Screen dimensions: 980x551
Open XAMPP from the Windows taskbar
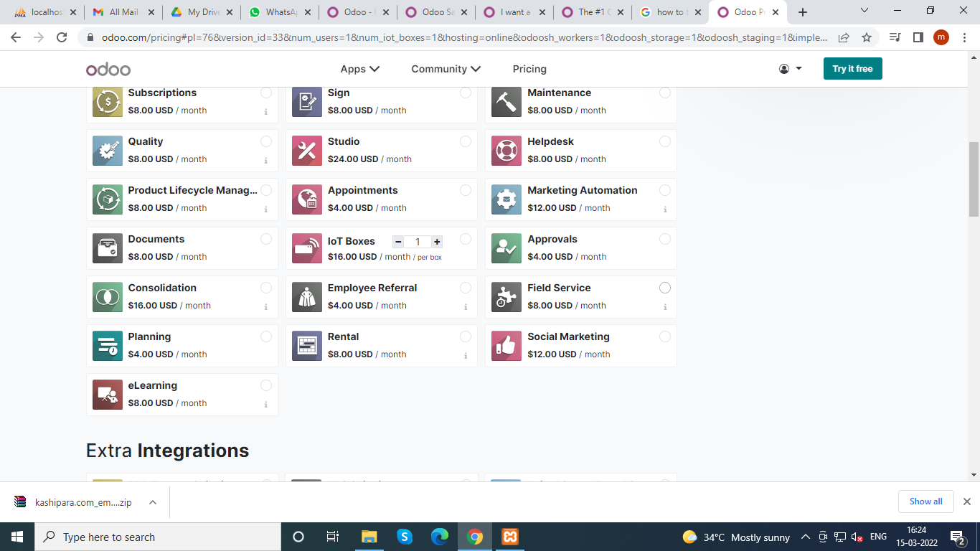coord(510,537)
